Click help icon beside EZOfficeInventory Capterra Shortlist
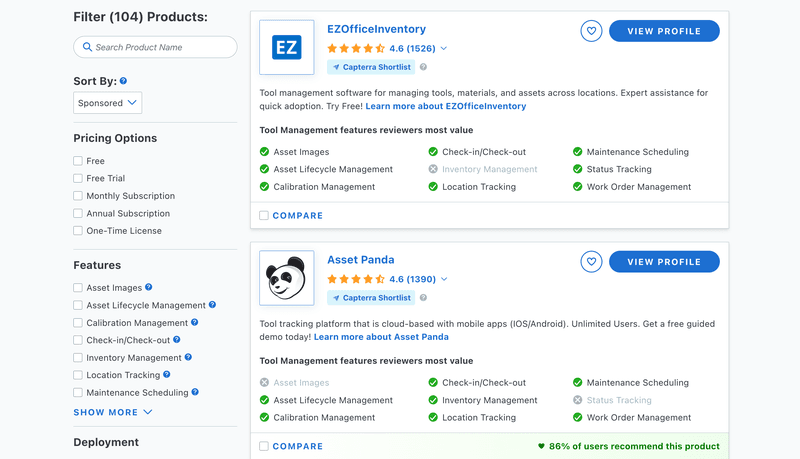 click(423, 67)
